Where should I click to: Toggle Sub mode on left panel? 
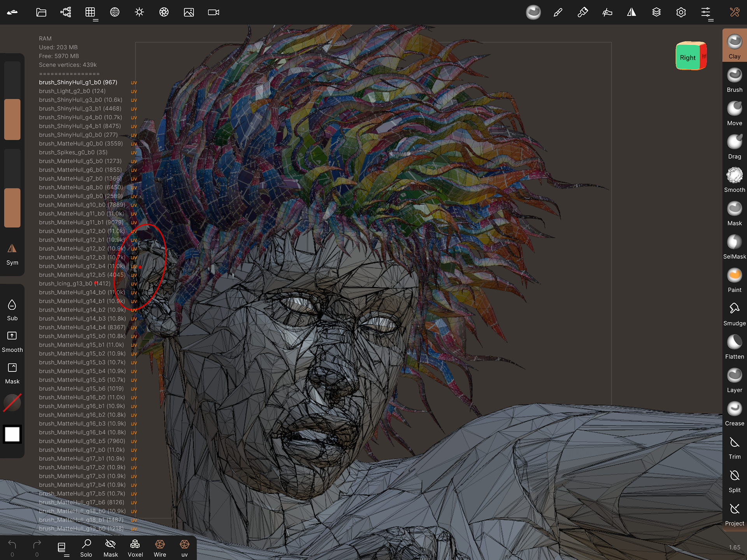coord(12,310)
